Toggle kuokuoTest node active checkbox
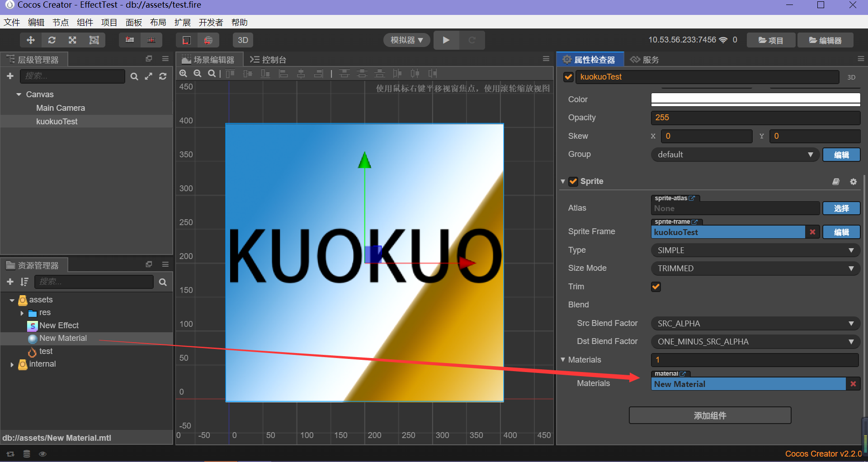Screen dimensions: 868x462 point(569,77)
